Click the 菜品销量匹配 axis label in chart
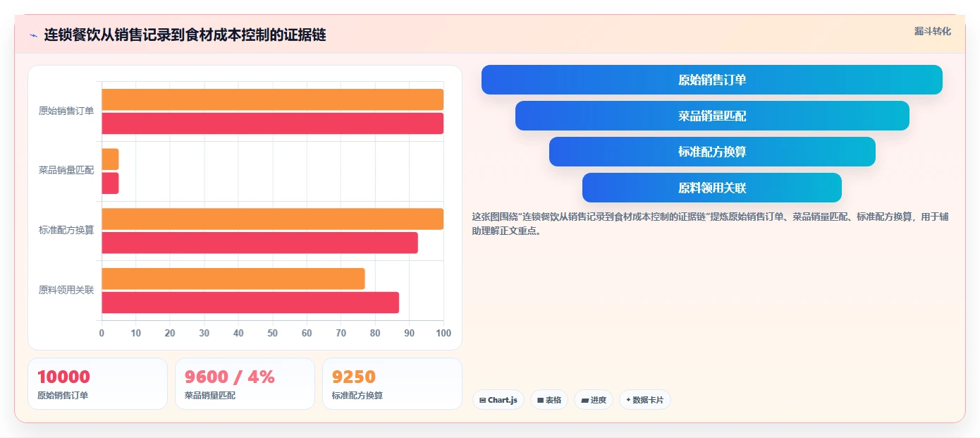 (x=66, y=170)
